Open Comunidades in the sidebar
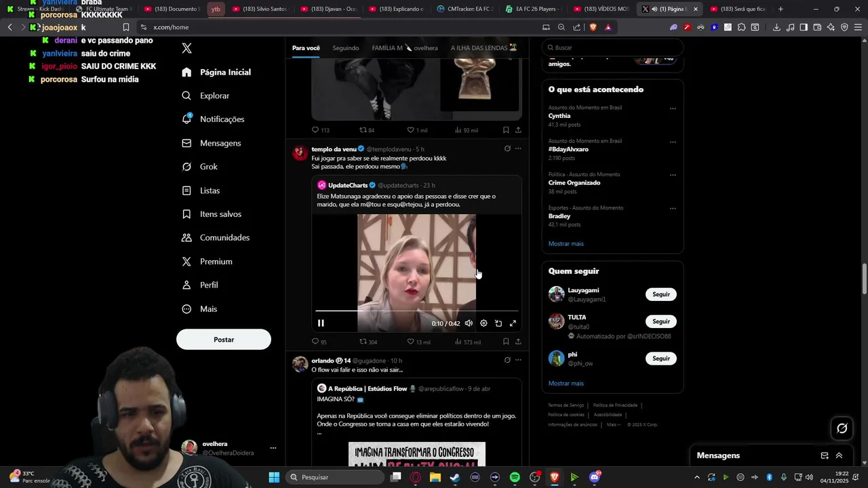 [x=216, y=238]
